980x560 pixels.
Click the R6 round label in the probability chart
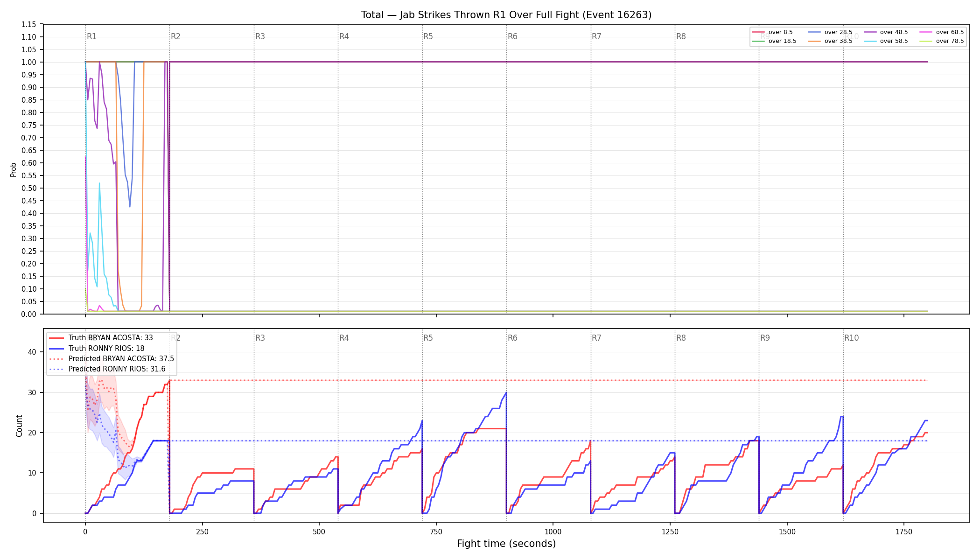pos(512,36)
